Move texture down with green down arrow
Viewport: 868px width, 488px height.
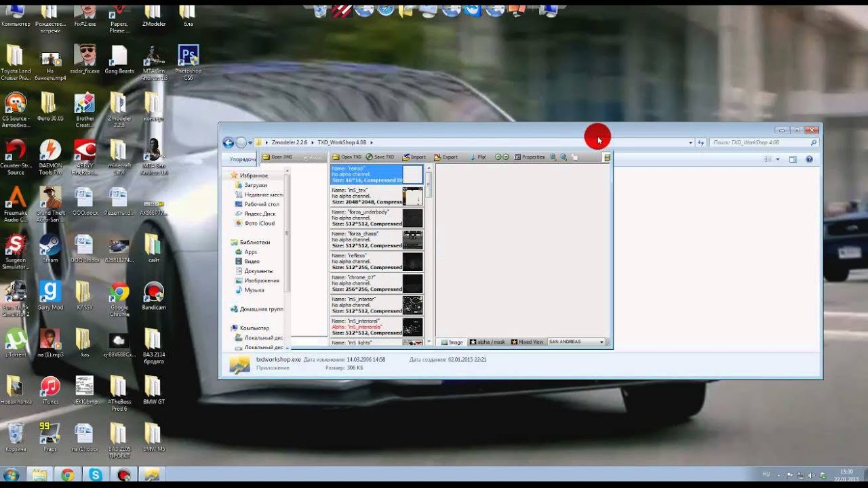coord(505,157)
